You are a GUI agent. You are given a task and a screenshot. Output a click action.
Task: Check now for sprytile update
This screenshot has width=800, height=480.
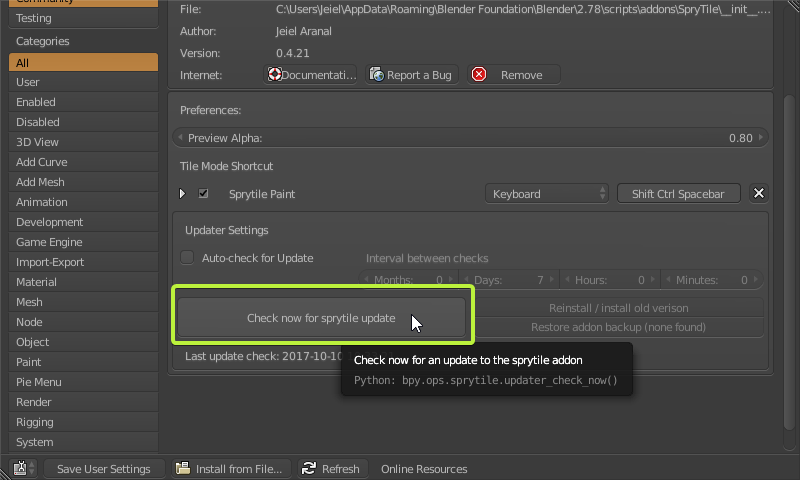click(x=321, y=318)
